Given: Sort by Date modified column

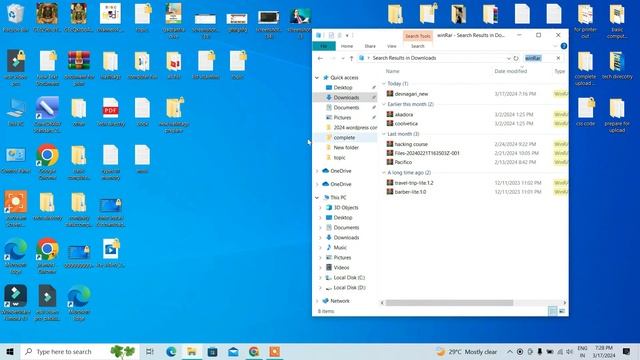Looking at the screenshot, I should click(511, 71).
